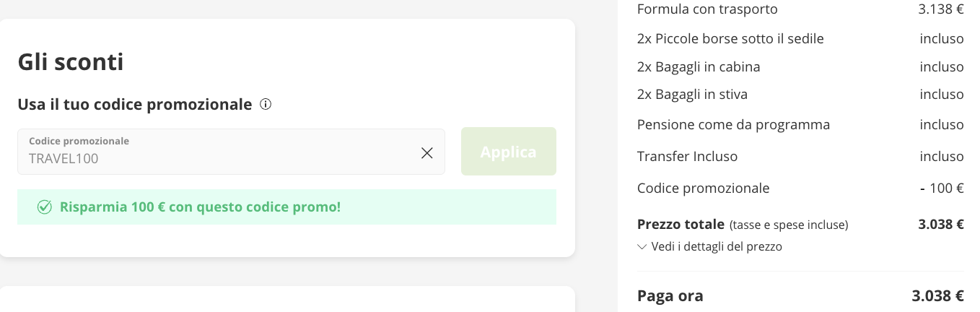Click the "- 100 €" discount amount
980x312 pixels.
coord(942,188)
